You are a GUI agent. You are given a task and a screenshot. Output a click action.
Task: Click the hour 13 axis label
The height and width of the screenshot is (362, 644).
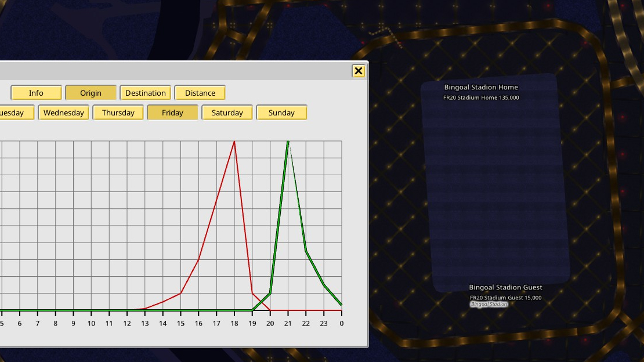click(145, 323)
